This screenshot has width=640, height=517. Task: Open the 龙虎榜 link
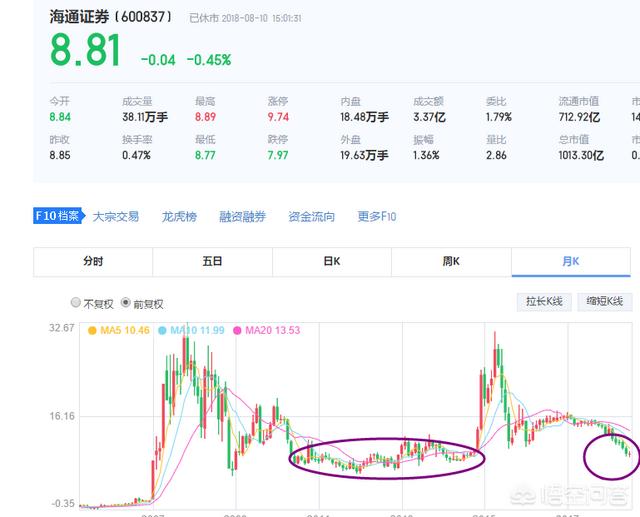[179, 216]
